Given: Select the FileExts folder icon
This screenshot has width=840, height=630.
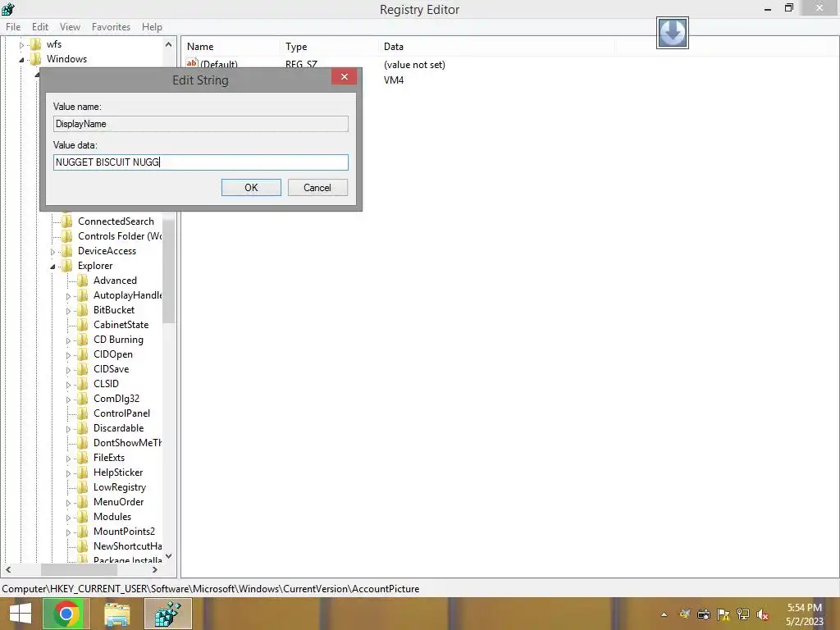Looking at the screenshot, I should pos(83,458).
